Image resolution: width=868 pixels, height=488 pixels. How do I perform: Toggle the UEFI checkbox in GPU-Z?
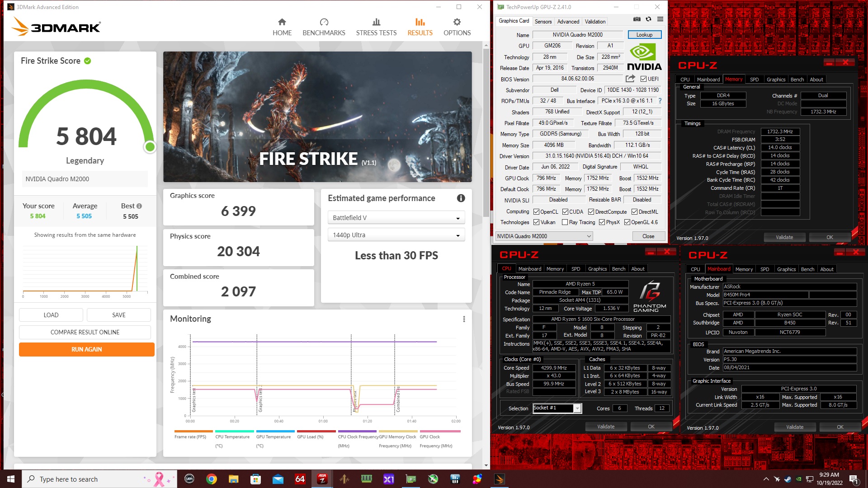click(643, 79)
